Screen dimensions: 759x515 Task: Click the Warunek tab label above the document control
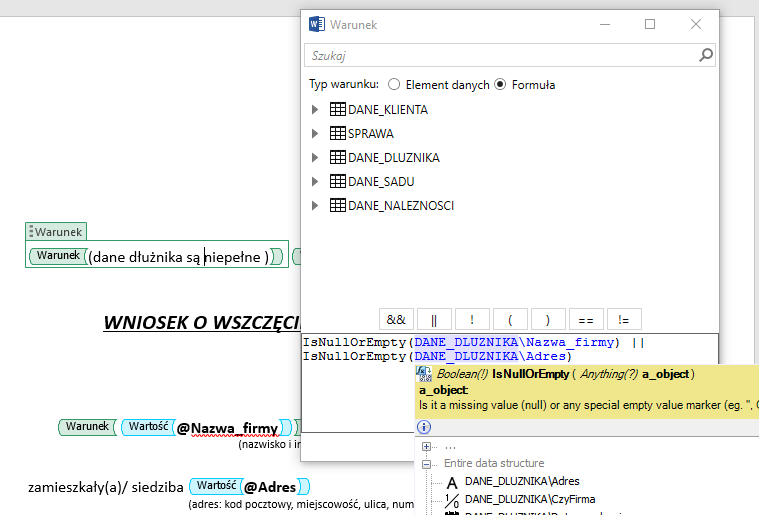(58, 232)
